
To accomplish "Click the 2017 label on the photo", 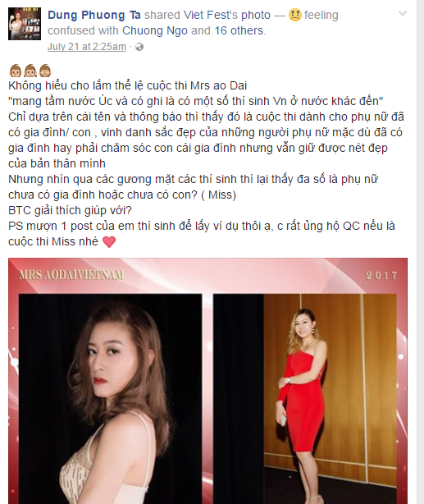I will tap(381, 276).
